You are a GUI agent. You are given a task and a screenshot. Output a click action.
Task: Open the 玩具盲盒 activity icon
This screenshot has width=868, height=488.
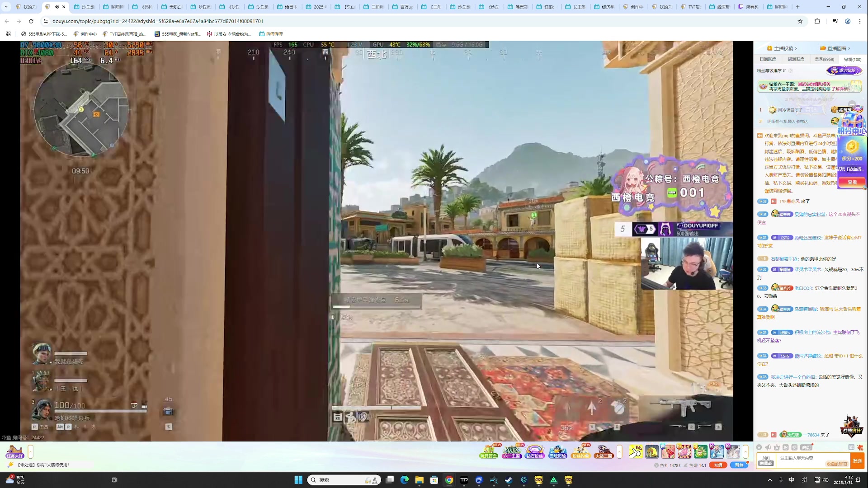pos(489,451)
